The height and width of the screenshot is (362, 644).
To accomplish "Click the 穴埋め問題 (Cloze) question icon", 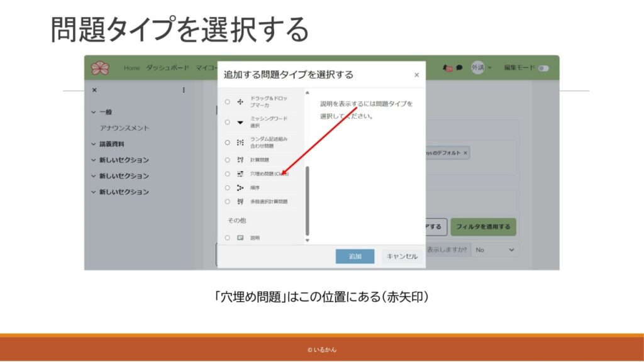I will point(240,173).
